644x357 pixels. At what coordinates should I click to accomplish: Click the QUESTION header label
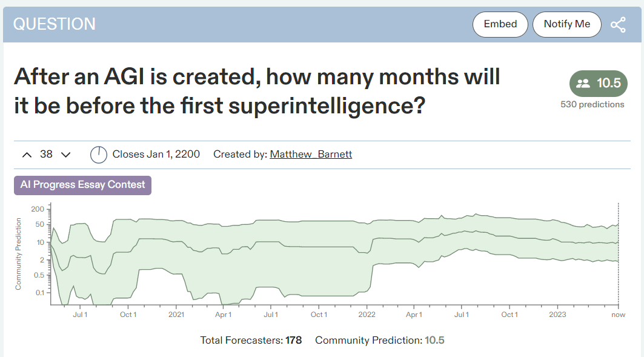tap(54, 24)
